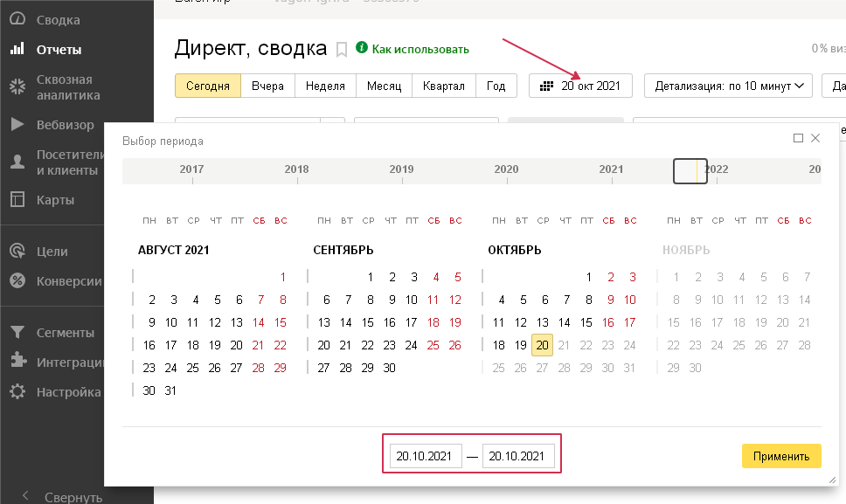Select the Сегодня period toggle
846x504 pixels.
tap(207, 86)
